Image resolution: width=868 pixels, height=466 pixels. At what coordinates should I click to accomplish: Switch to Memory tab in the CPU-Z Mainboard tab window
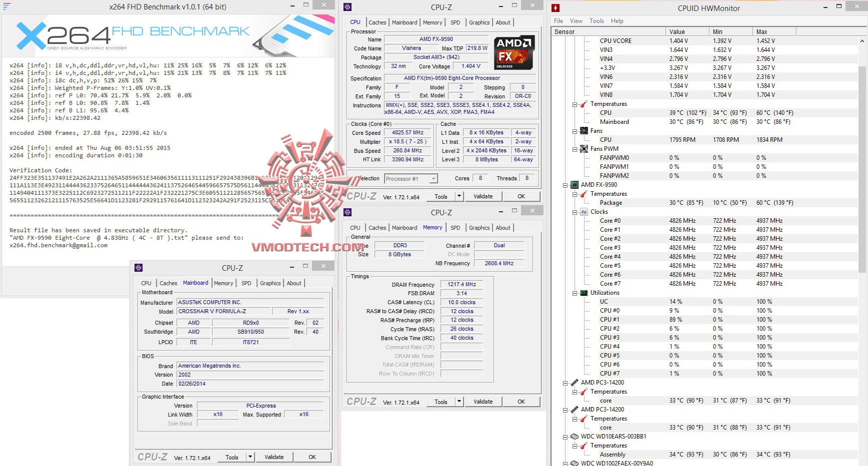click(x=223, y=283)
